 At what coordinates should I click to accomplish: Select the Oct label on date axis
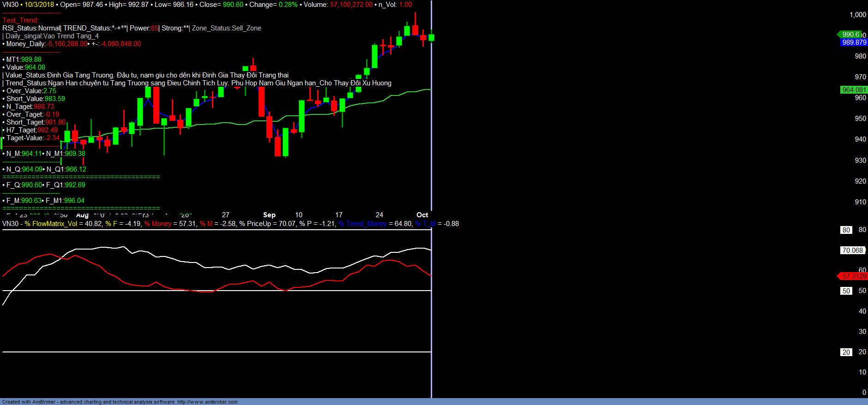tap(422, 215)
